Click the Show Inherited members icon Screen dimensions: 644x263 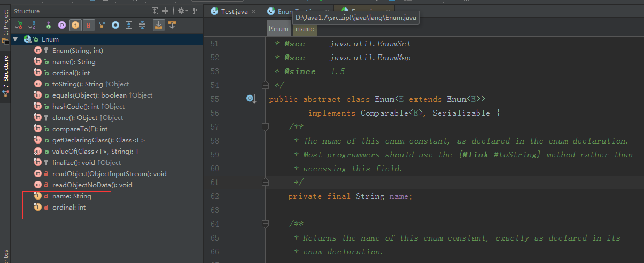49,25
